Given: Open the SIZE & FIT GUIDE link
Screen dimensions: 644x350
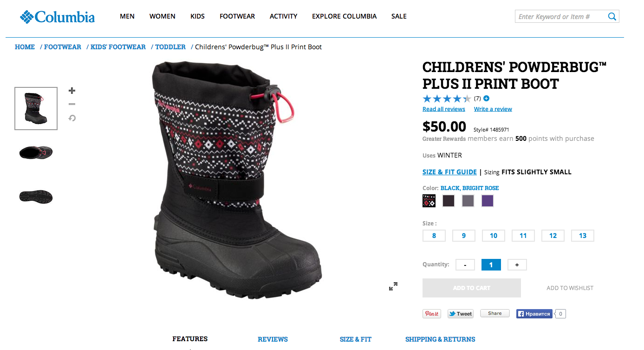Looking at the screenshot, I should (449, 172).
